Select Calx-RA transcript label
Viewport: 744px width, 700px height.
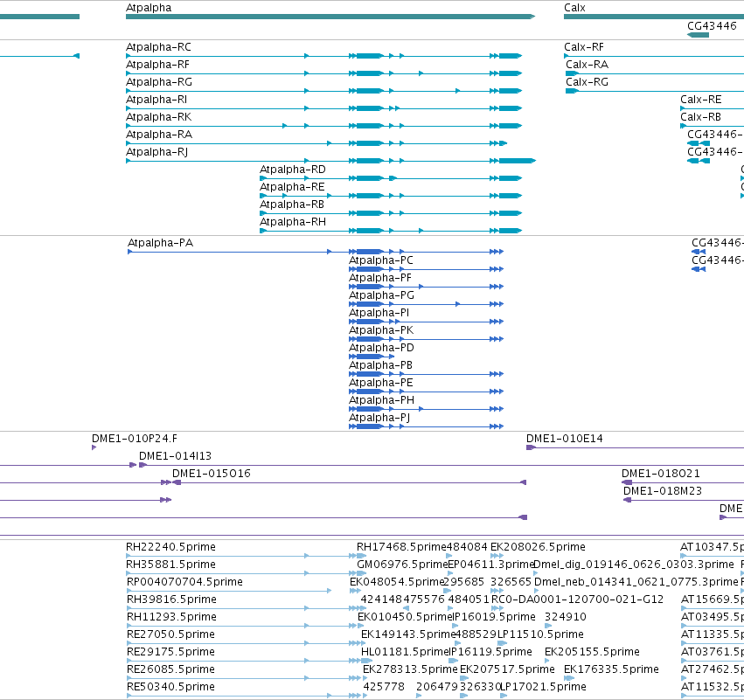click(587, 65)
